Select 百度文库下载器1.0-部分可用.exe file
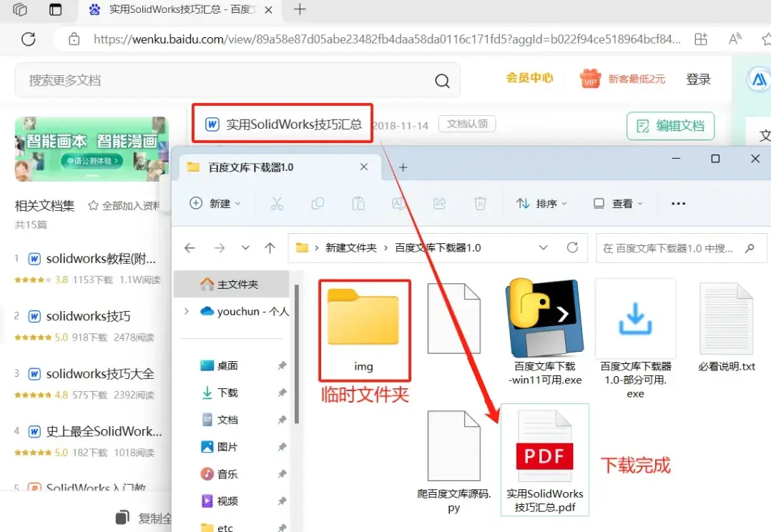771x532 pixels. coord(635,338)
